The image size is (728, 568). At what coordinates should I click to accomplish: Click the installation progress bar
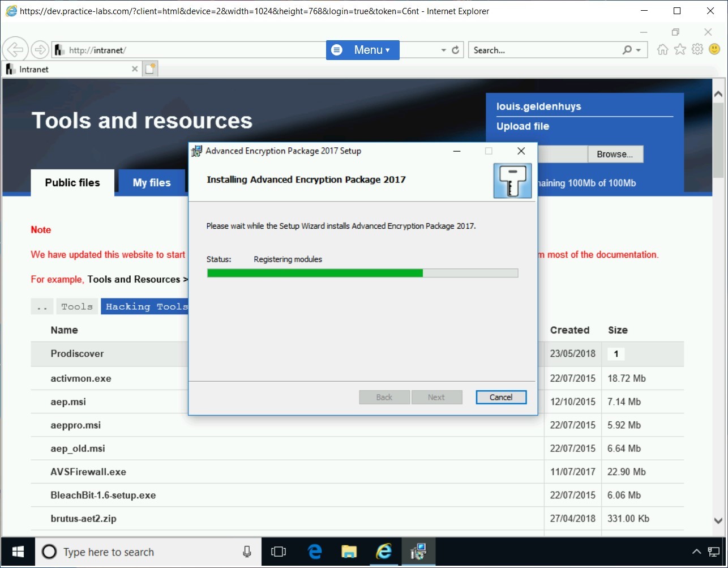pos(362,273)
